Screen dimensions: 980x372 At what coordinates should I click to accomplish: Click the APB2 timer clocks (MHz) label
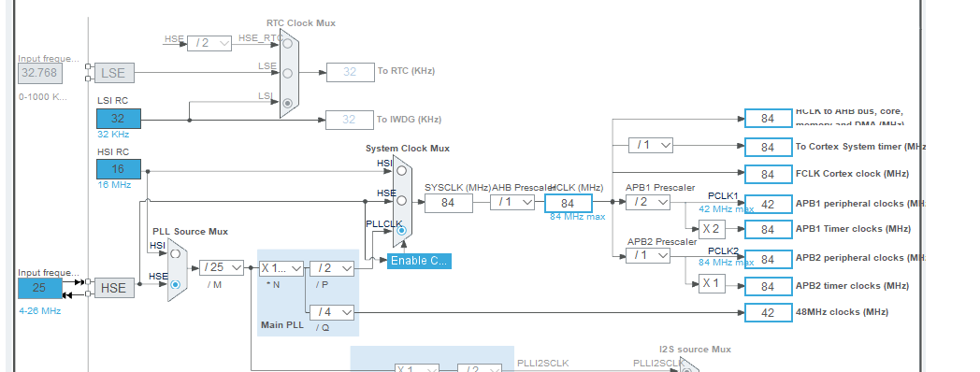click(852, 286)
